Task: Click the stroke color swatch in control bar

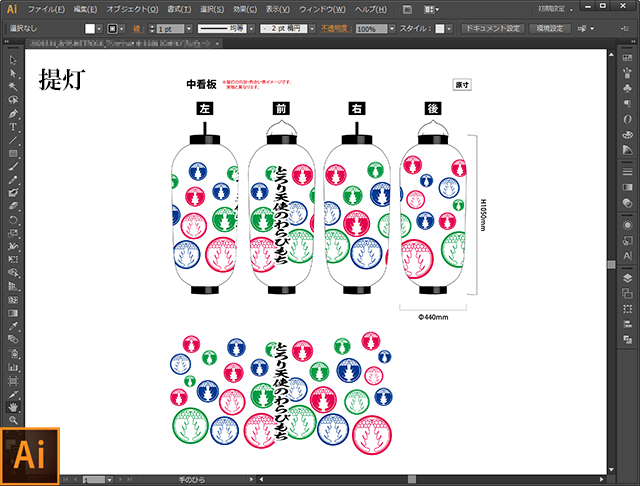Action: click(x=112, y=29)
